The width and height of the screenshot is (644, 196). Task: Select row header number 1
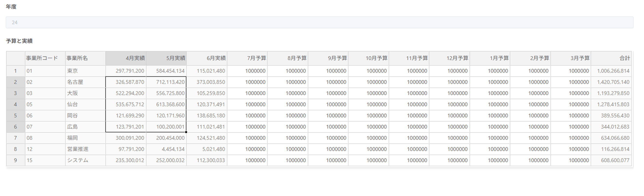tap(16, 71)
